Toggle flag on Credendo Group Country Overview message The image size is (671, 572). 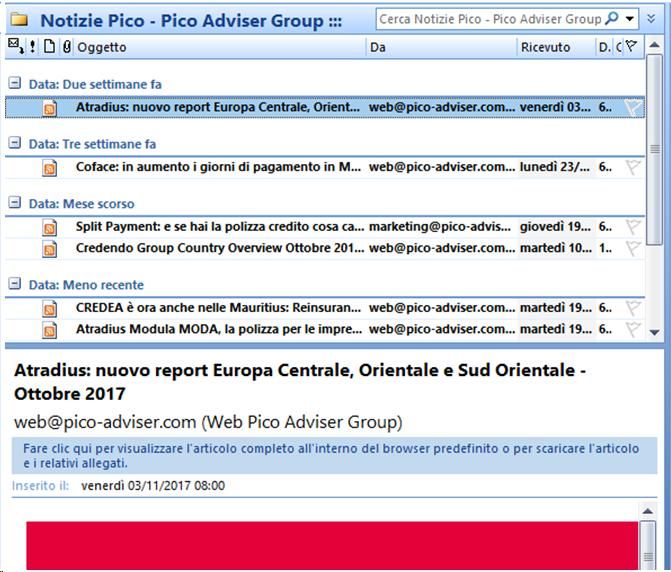coord(633,248)
